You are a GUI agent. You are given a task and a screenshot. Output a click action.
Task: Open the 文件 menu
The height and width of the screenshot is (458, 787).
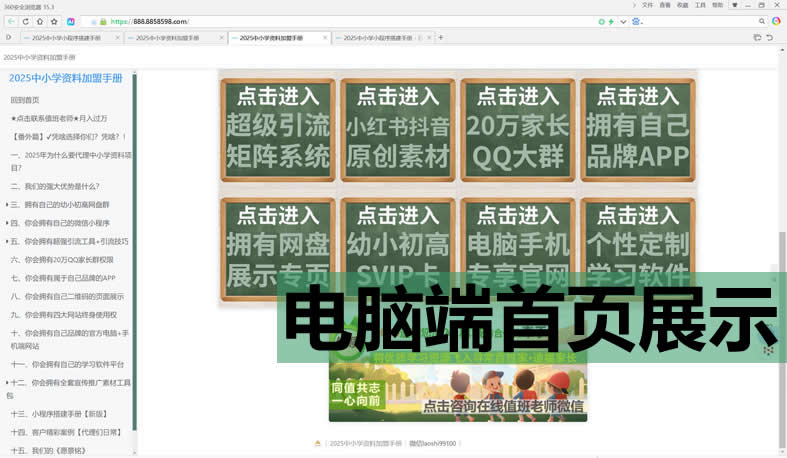tap(647, 5)
